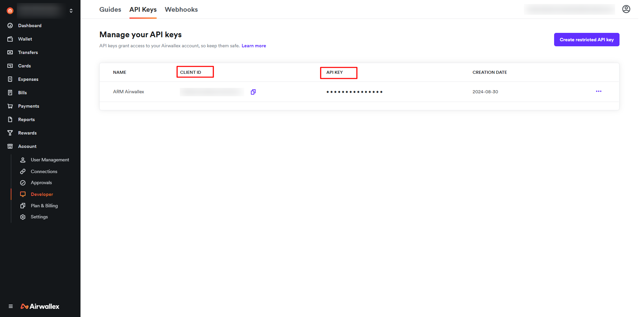Click the CLIENT ID column header

coord(191,72)
